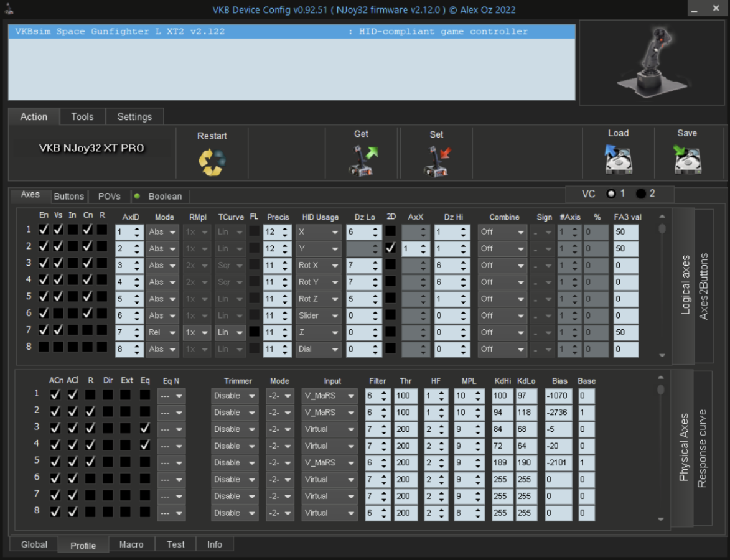Open the Tools tab
Viewport: 730px width, 560px height.
82,117
